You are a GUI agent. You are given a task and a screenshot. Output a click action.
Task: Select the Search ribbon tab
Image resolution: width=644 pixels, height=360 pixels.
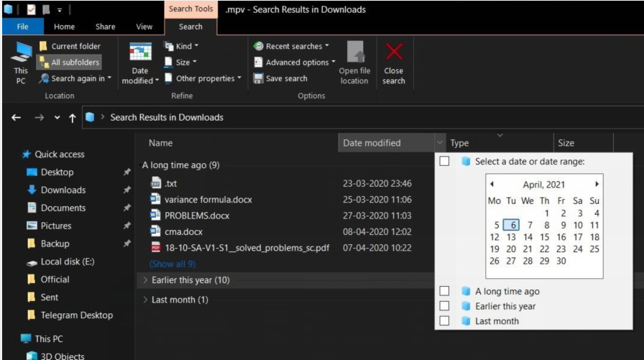pos(190,27)
